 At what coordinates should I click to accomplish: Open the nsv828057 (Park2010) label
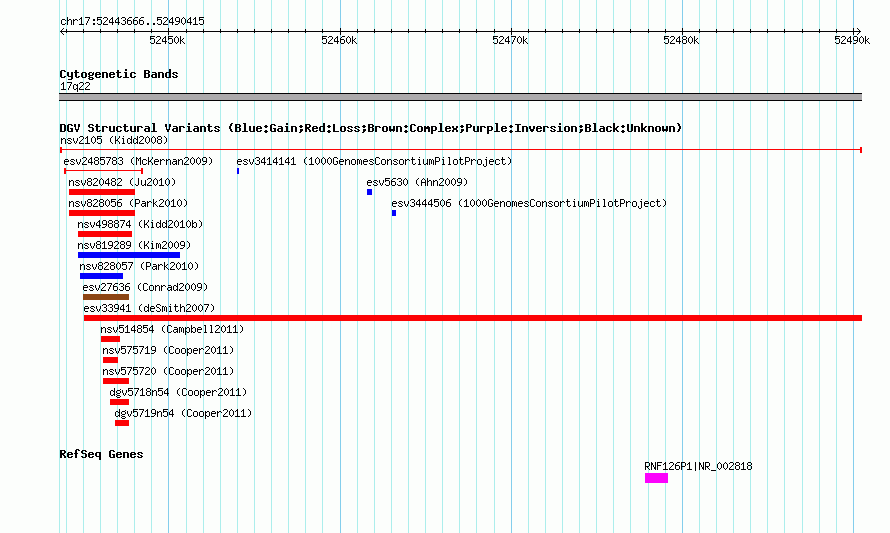[138, 266]
